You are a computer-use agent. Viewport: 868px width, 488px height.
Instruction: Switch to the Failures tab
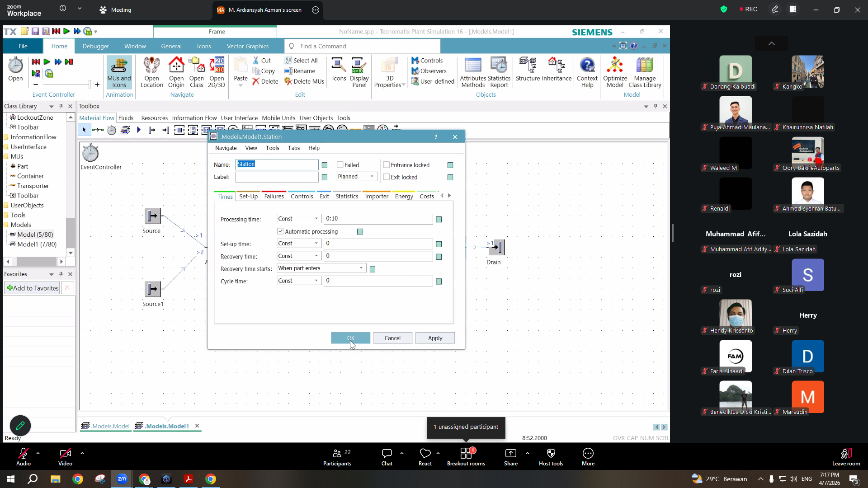(274, 197)
